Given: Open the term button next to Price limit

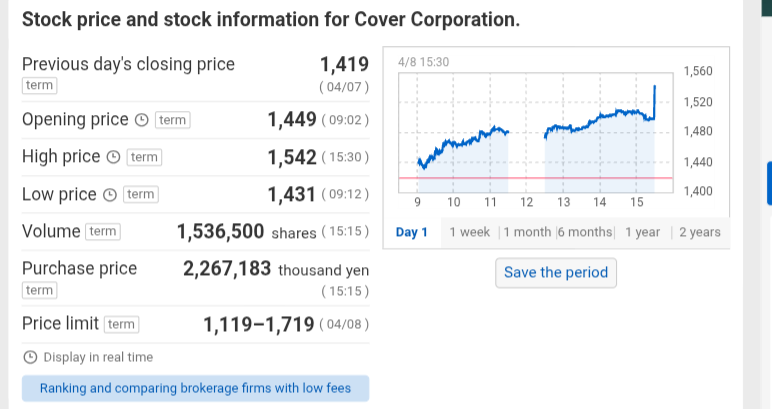Looking at the screenshot, I should pos(122,324).
